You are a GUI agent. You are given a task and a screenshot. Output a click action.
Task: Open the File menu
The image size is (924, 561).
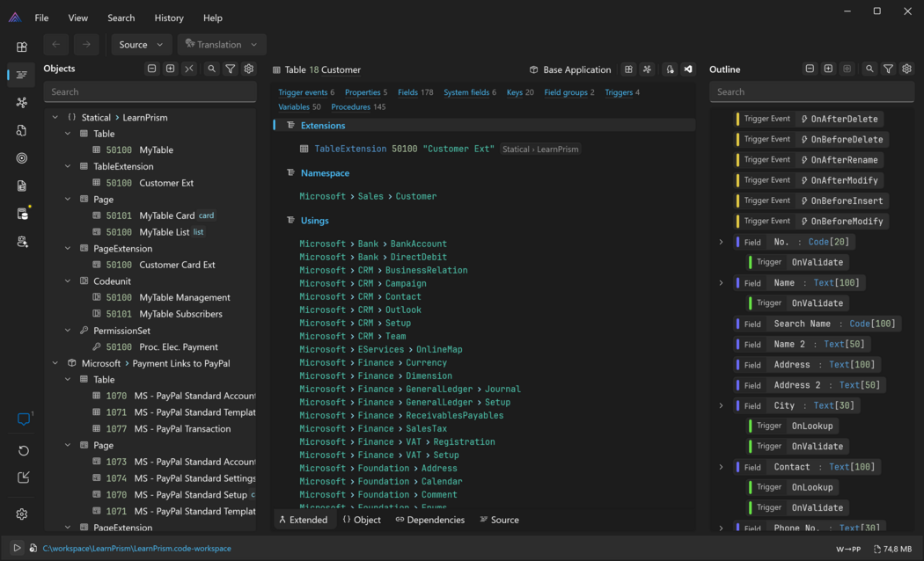pos(41,18)
